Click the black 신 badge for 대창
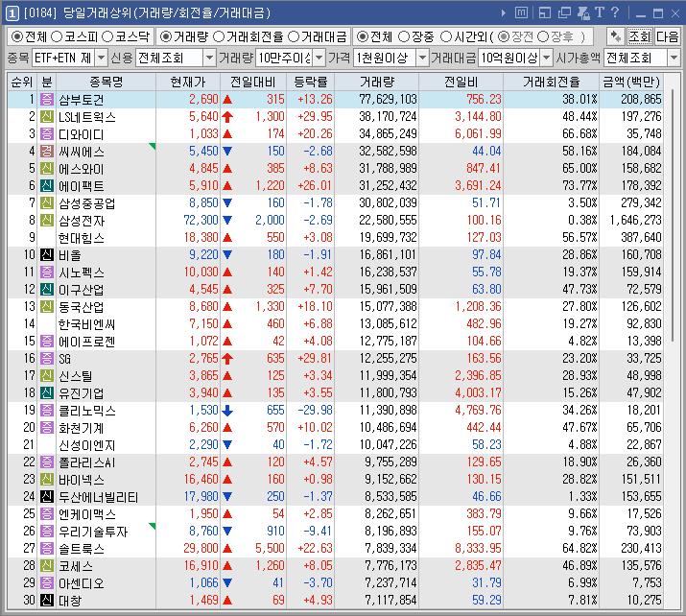This screenshot has width=686, height=616. pos(47,600)
